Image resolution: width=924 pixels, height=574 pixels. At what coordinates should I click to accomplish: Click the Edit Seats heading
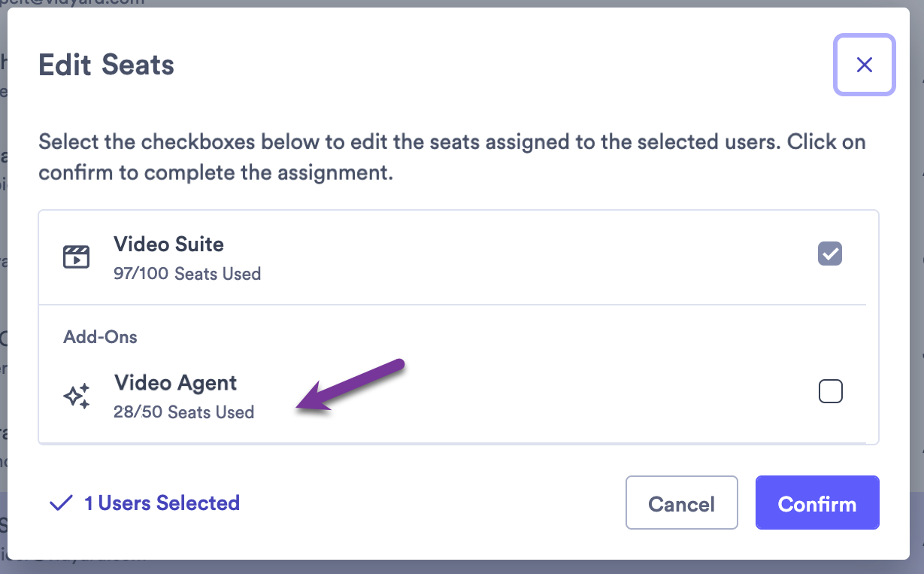pos(105,65)
